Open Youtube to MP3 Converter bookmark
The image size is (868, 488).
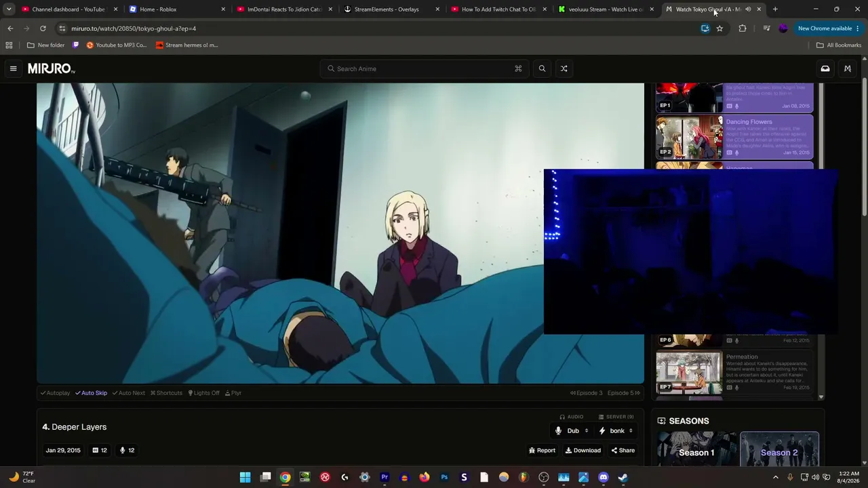click(116, 45)
